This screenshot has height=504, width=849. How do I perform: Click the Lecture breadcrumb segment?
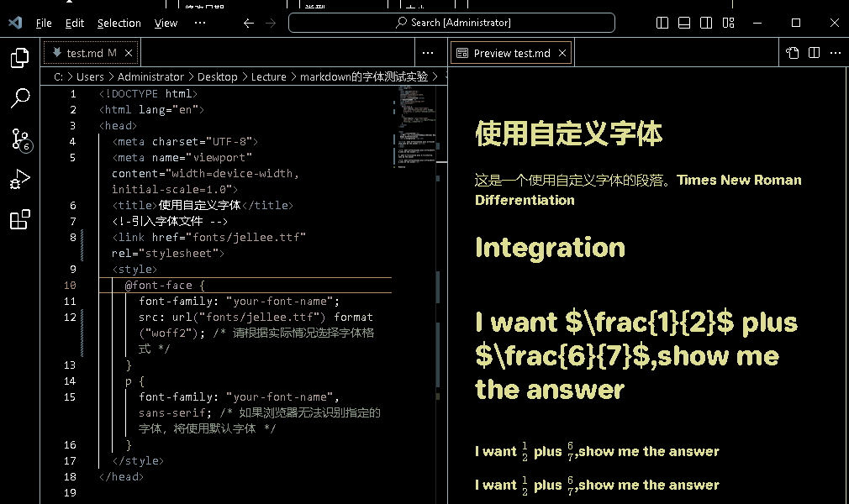tap(268, 77)
